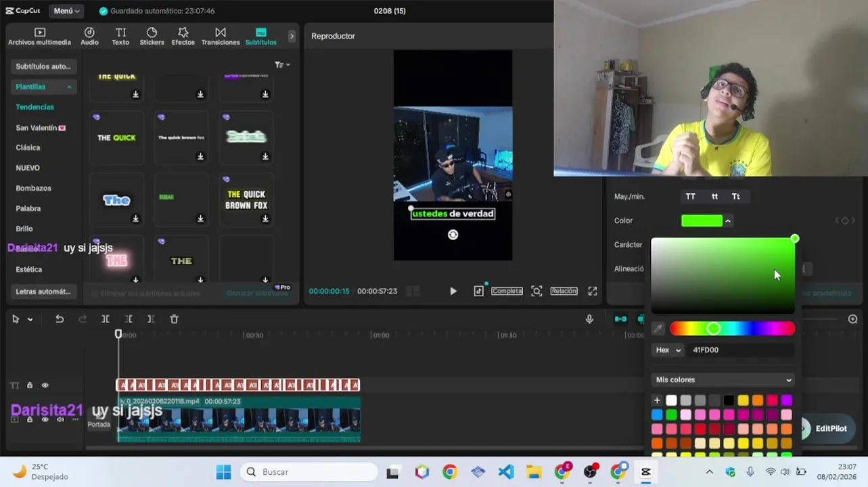Switch to the Texto tab
This screenshot has height=487, width=868.
120,37
